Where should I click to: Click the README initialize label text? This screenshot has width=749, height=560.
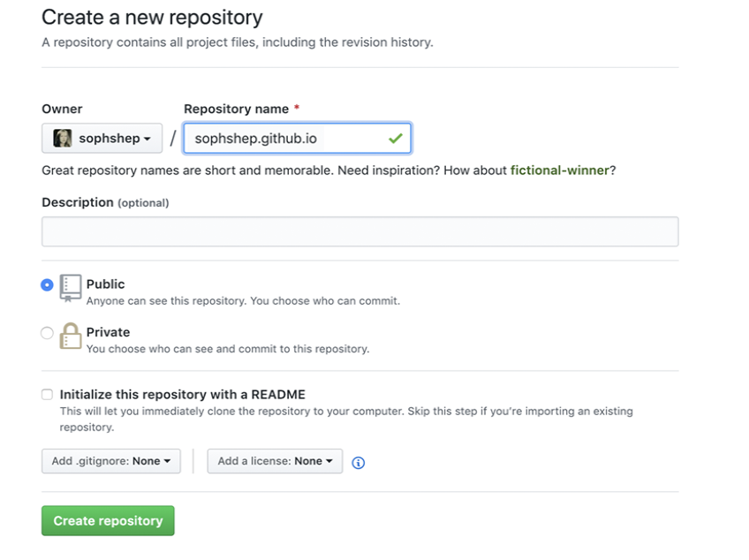point(183,394)
